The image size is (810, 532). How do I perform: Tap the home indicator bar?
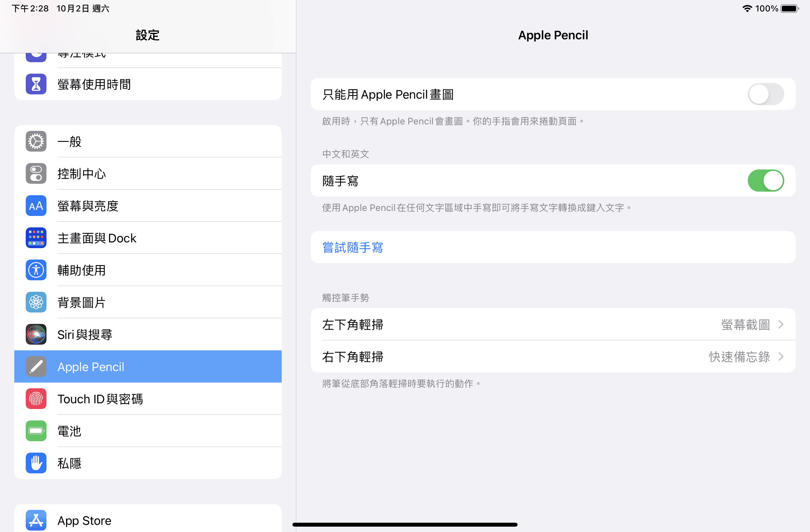(405, 524)
